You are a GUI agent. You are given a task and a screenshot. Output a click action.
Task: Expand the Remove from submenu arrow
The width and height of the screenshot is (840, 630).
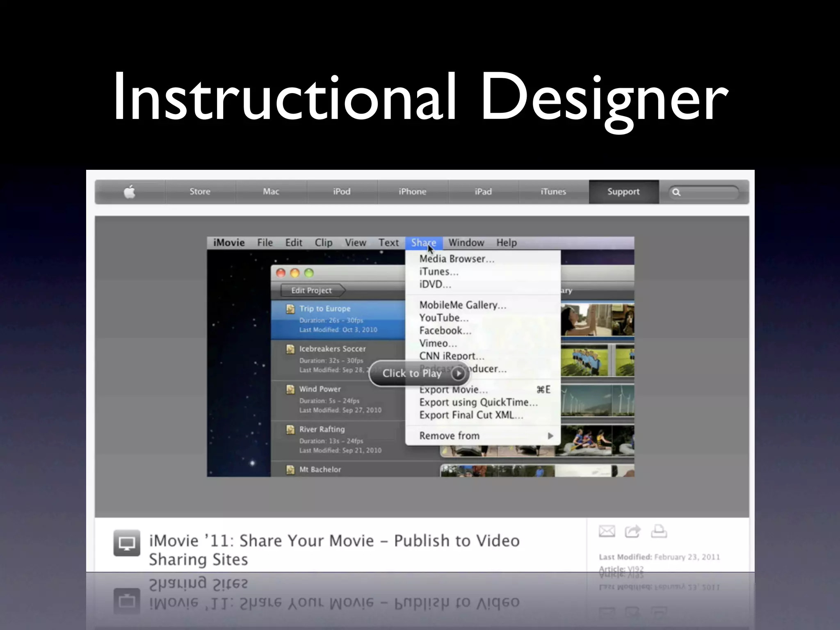pos(550,436)
